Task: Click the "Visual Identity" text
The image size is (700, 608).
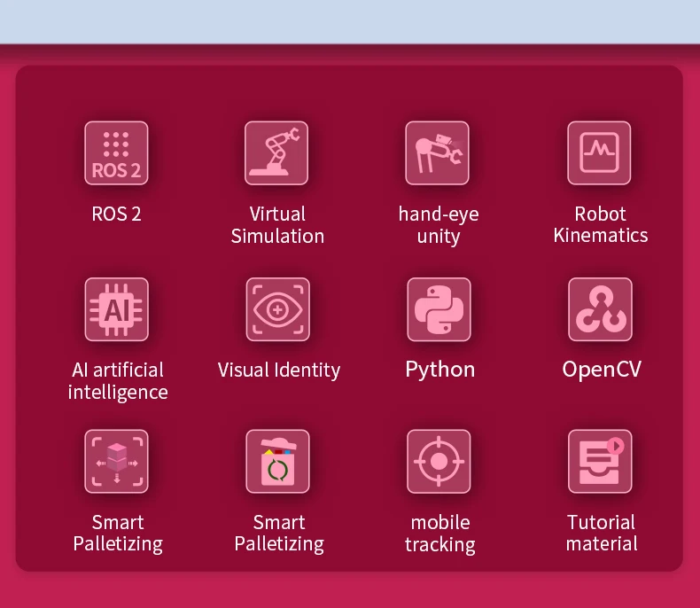Action: pyautogui.click(x=278, y=370)
